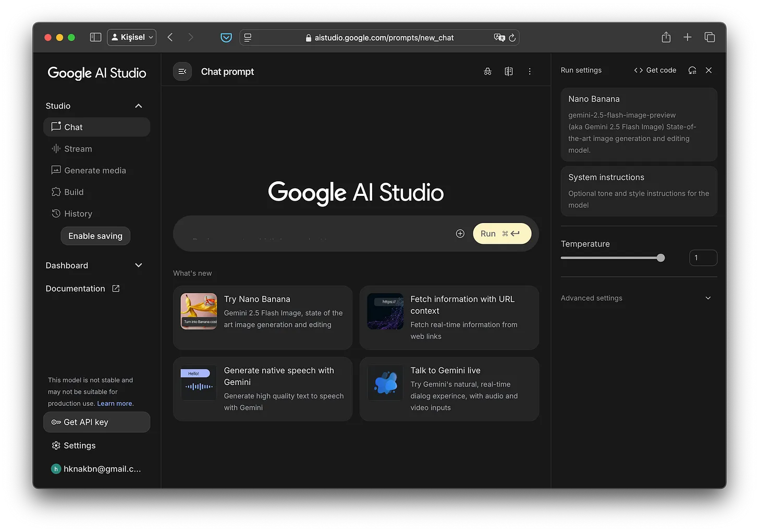This screenshot has width=759, height=532.
Task: Click the Build puzzle icon in sidebar
Action: (56, 192)
